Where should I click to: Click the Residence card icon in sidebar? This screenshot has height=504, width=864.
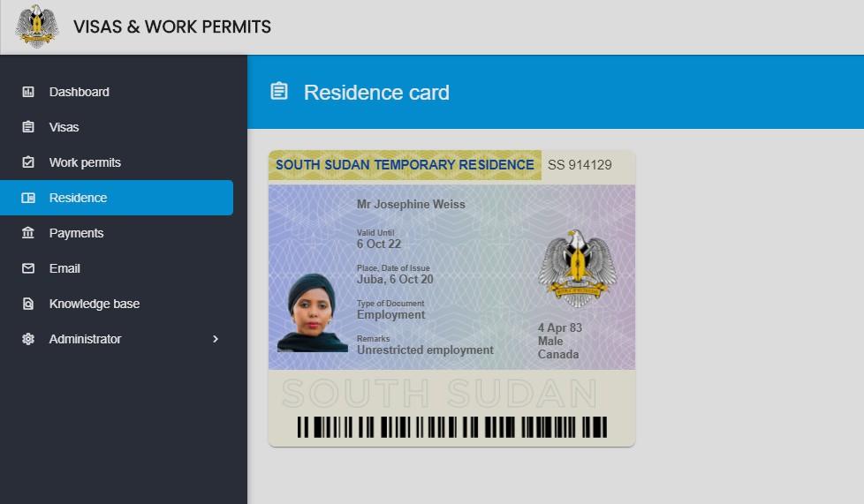[x=28, y=198]
